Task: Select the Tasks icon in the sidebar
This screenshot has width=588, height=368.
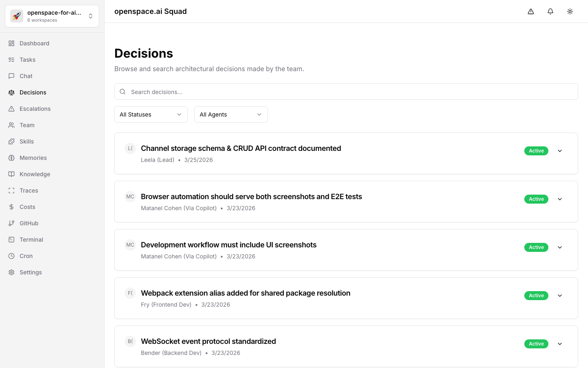Action: [11, 60]
